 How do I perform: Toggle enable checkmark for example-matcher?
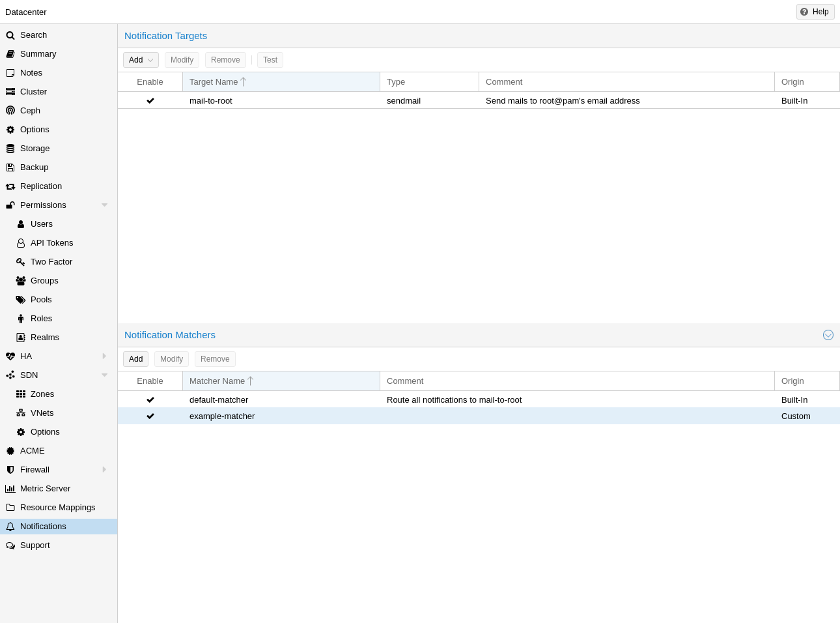[150, 416]
